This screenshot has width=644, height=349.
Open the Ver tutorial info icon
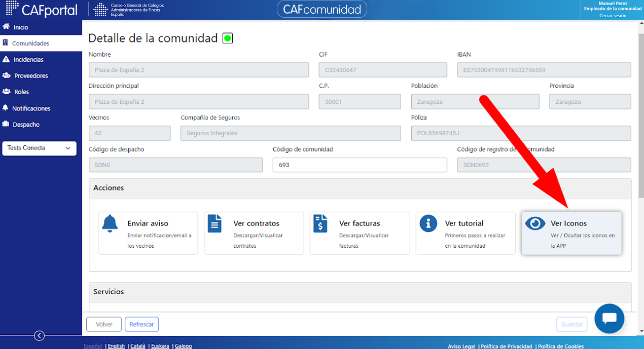[x=428, y=223]
